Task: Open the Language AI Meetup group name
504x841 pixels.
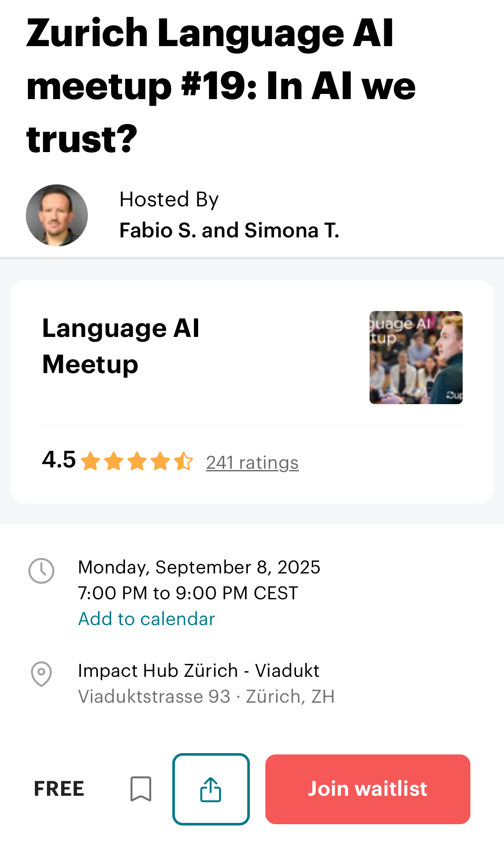Action: point(121,346)
